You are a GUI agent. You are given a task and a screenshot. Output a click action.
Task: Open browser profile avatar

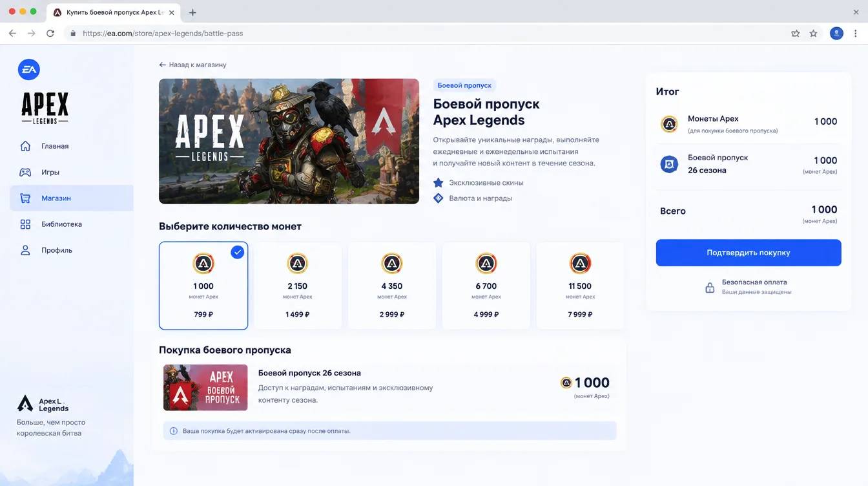(836, 33)
